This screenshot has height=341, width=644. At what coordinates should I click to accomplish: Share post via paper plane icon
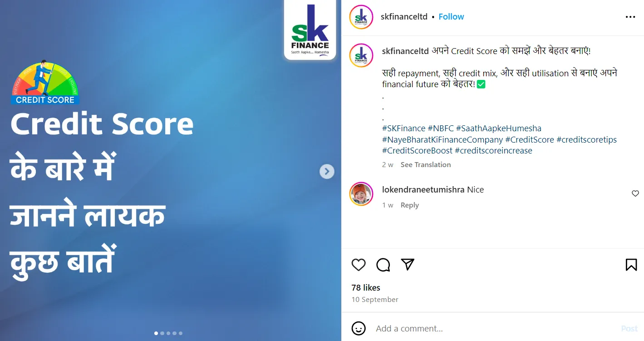click(x=408, y=264)
